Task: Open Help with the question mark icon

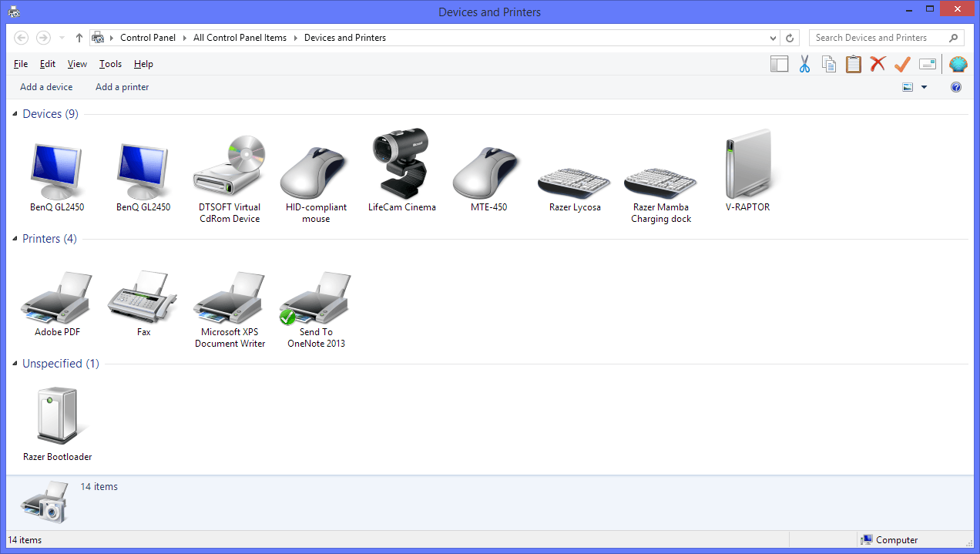Action: click(956, 87)
